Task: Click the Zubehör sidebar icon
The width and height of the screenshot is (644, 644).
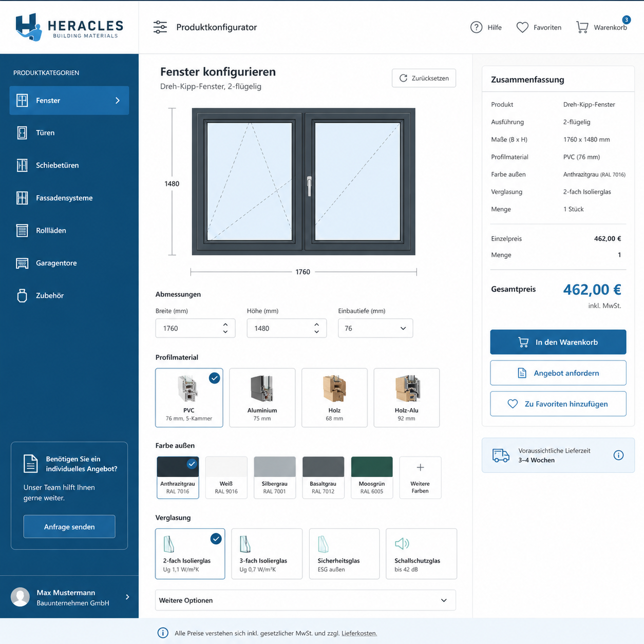Action: (22, 296)
